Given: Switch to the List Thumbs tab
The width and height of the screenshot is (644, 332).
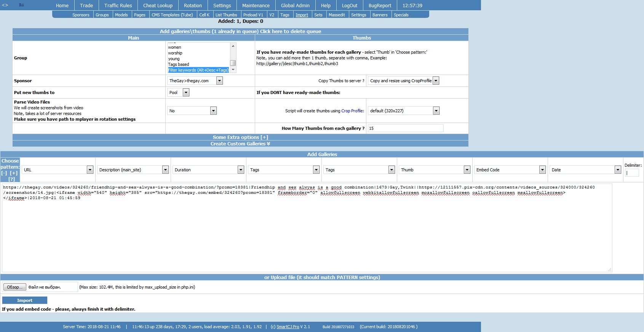Looking at the screenshot, I should [226, 15].
